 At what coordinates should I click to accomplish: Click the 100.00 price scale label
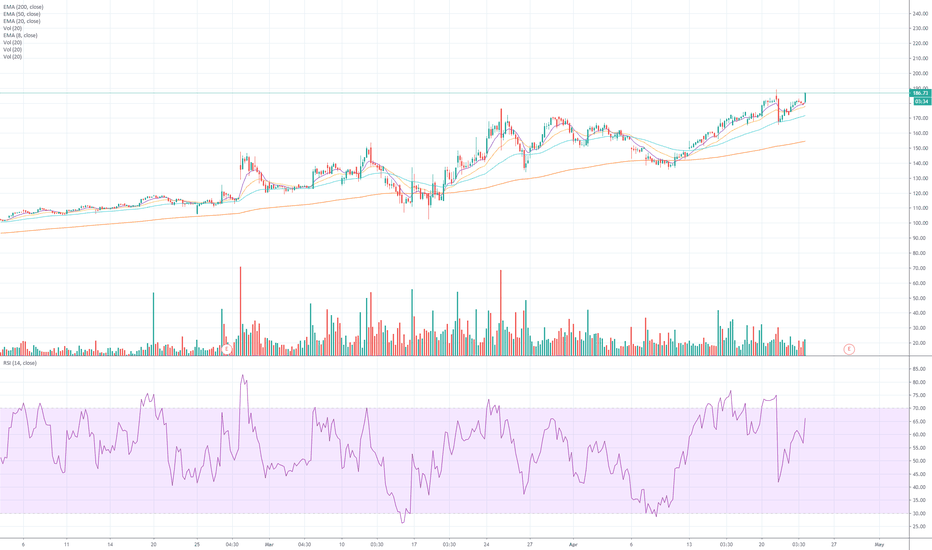[x=921, y=223]
